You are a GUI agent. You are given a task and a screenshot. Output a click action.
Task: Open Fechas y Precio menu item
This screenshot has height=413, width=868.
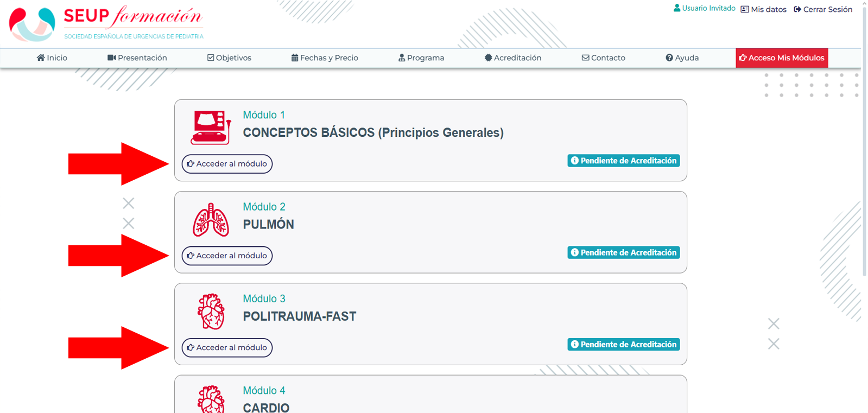point(325,58)
